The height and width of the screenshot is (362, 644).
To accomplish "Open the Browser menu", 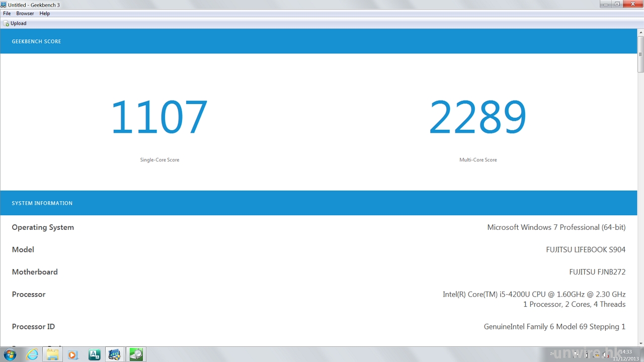I will pos(25,14).
